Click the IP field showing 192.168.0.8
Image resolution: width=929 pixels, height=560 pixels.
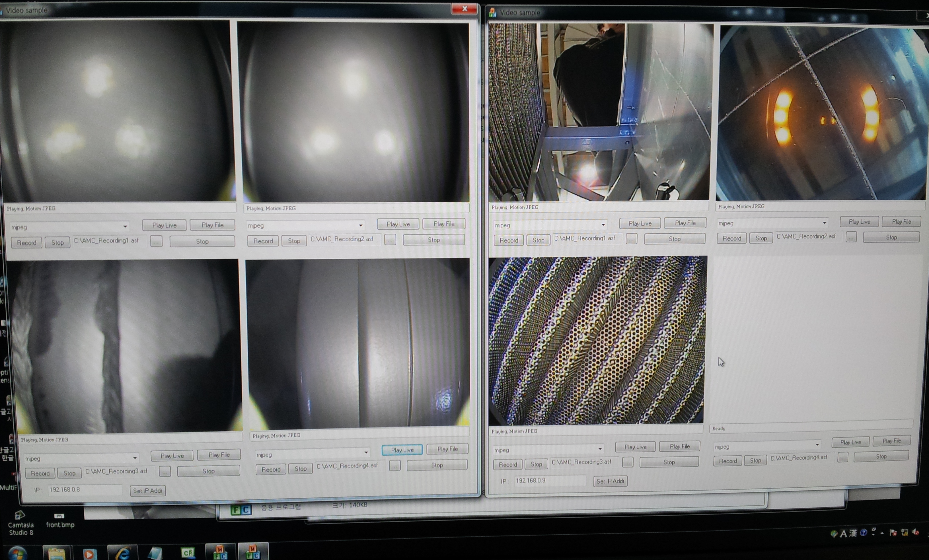[85, 489]
